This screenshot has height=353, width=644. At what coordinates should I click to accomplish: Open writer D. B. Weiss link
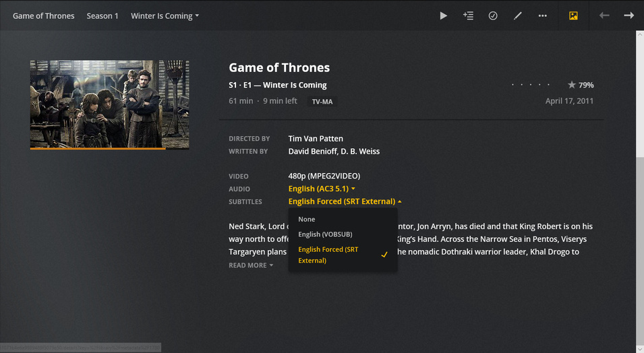pyautogui.click(x=360, y=152)
